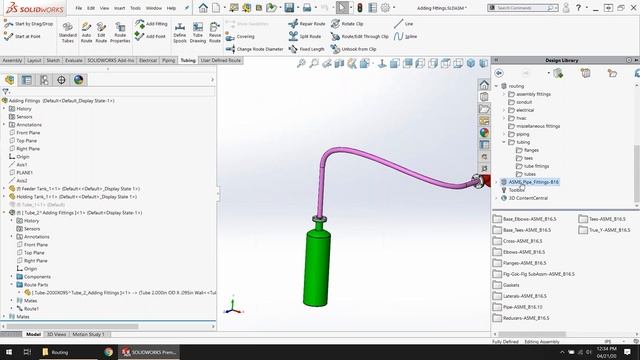This screenshot has width=640, height=360.
Task: Expand ASME_Pipe_Fittings-B16 library
Action: 496,182
